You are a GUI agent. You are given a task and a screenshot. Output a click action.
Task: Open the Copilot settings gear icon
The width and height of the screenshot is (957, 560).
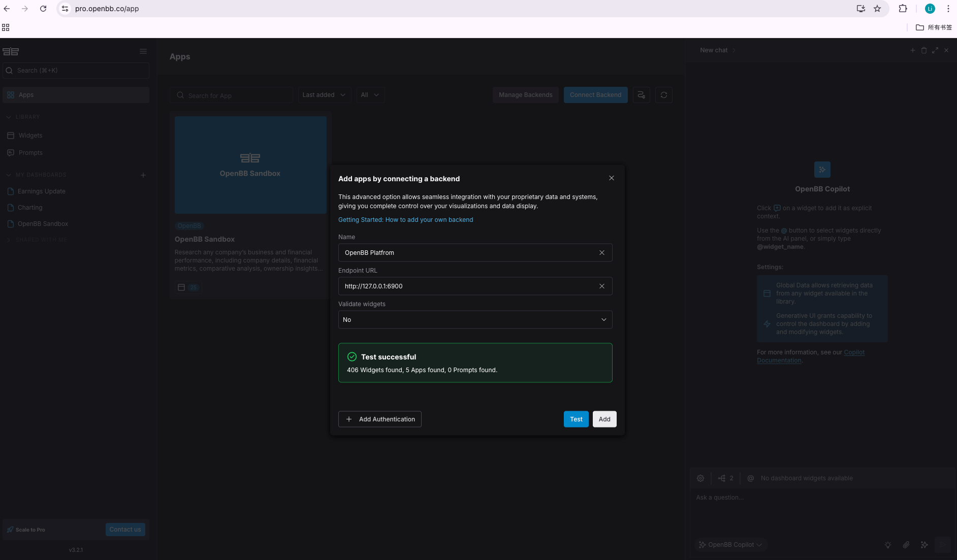click(700, 478)
